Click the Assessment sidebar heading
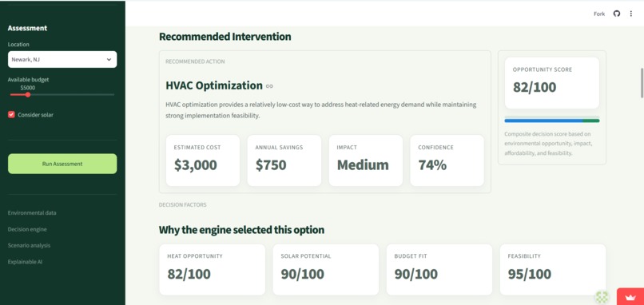 (27, 28)
